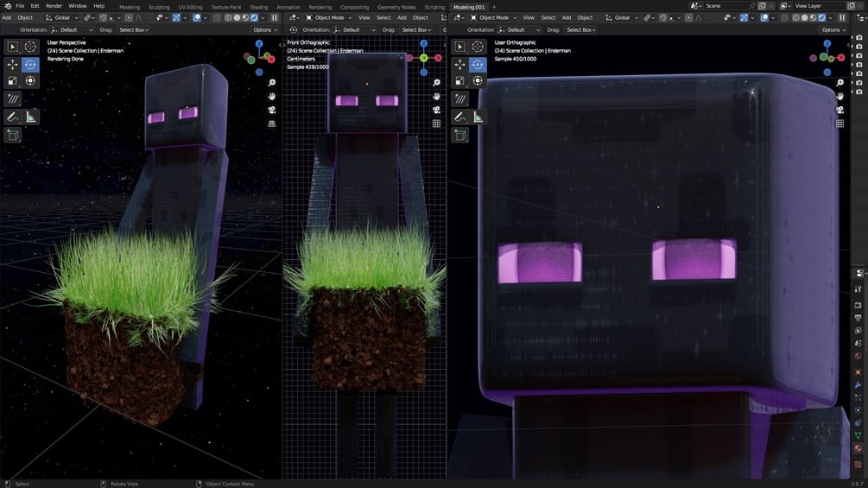
Task: Click the zoom magnifier in middle viewport
Action: pyautogui.click(x=437, y=82)
